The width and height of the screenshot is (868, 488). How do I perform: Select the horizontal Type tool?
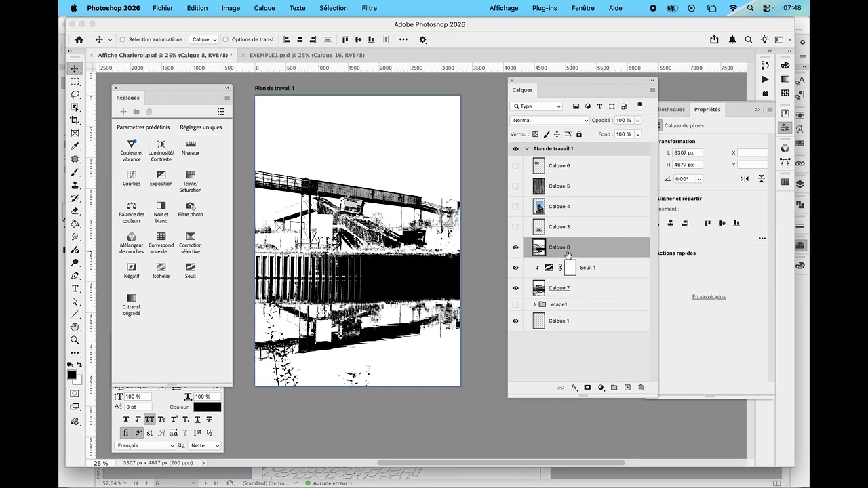(x=75, y=289)
